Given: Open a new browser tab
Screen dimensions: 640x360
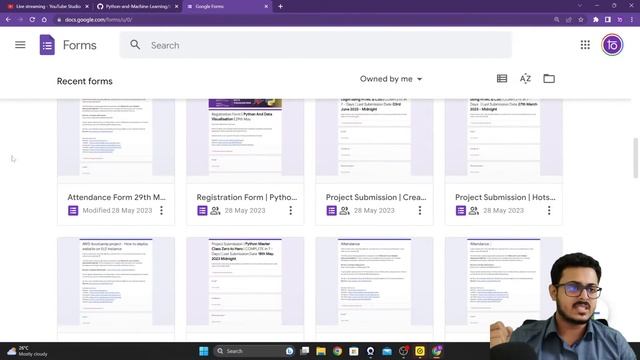Looking at the screenshot, I should (280, 7).
